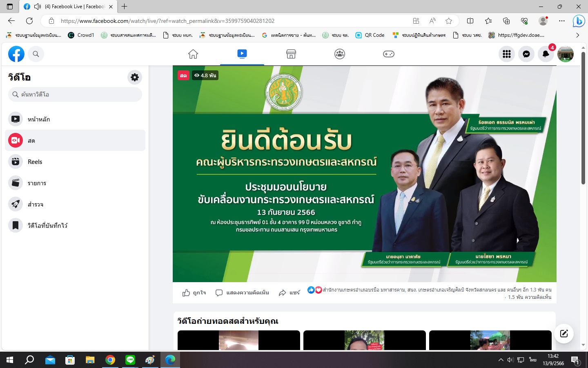Open the Marketplace storefront icon
The height and width of the screenshot is (368, 588).
tap(291, 54)
